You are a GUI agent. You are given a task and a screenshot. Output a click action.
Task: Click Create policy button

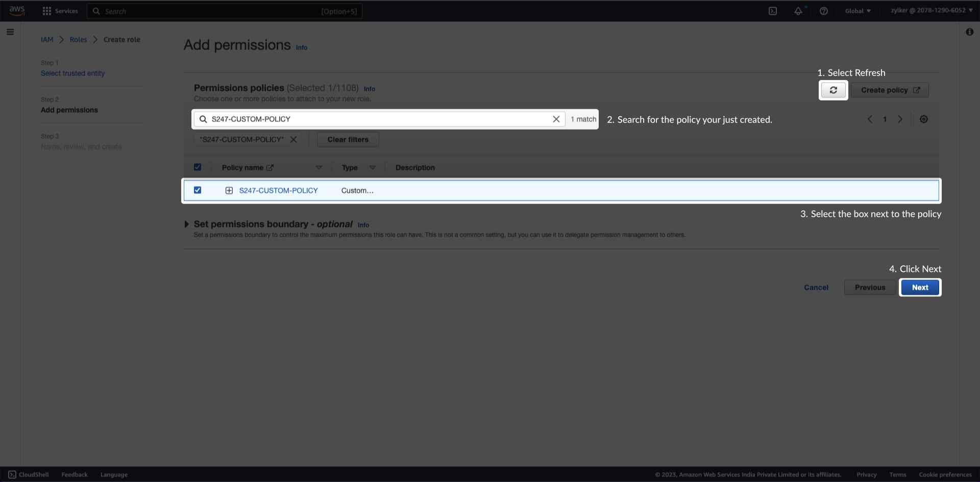click(890, 90)
